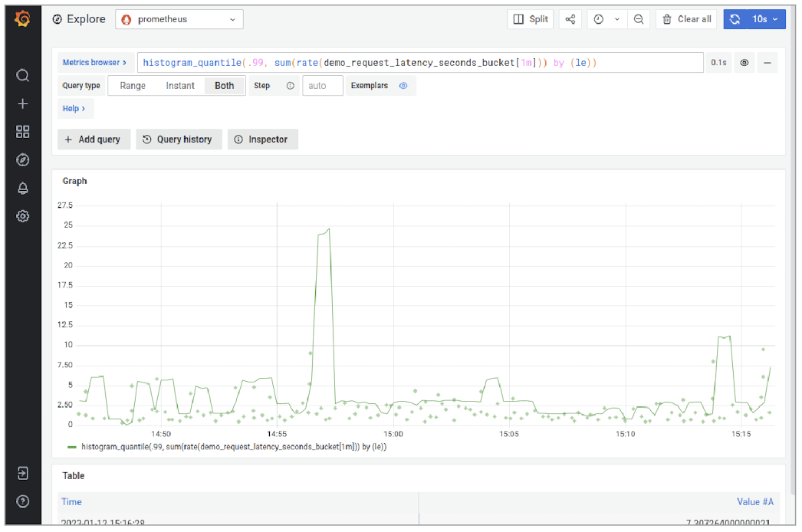The image size is (802, 532).
Task: Click the zoom out time range icon
Action: 639,19
